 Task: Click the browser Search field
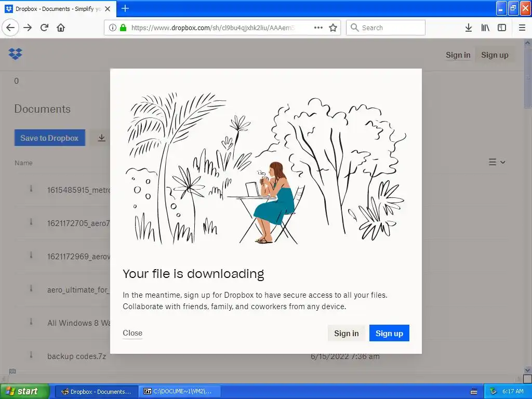386,28
